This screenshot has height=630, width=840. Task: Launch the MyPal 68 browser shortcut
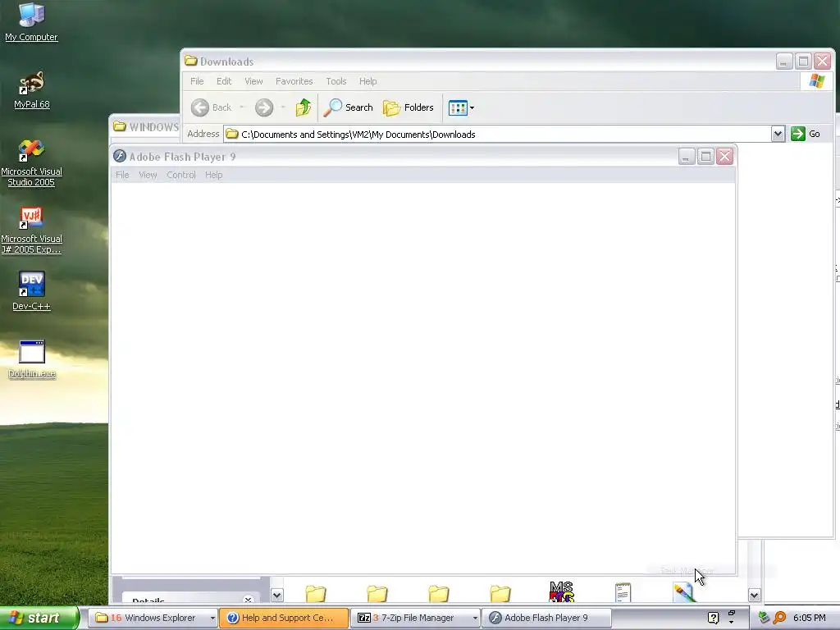(31, 90)
